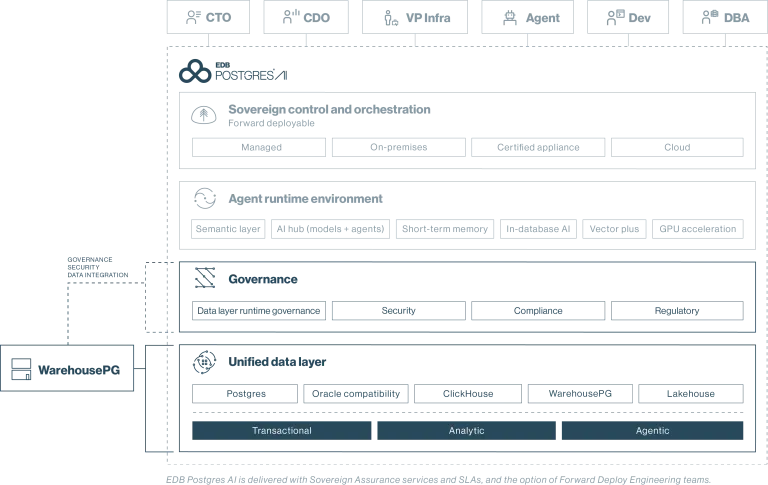Click the Sovereign control tree icon
Screen dimensions: 768x485
[x=204, y=115]
